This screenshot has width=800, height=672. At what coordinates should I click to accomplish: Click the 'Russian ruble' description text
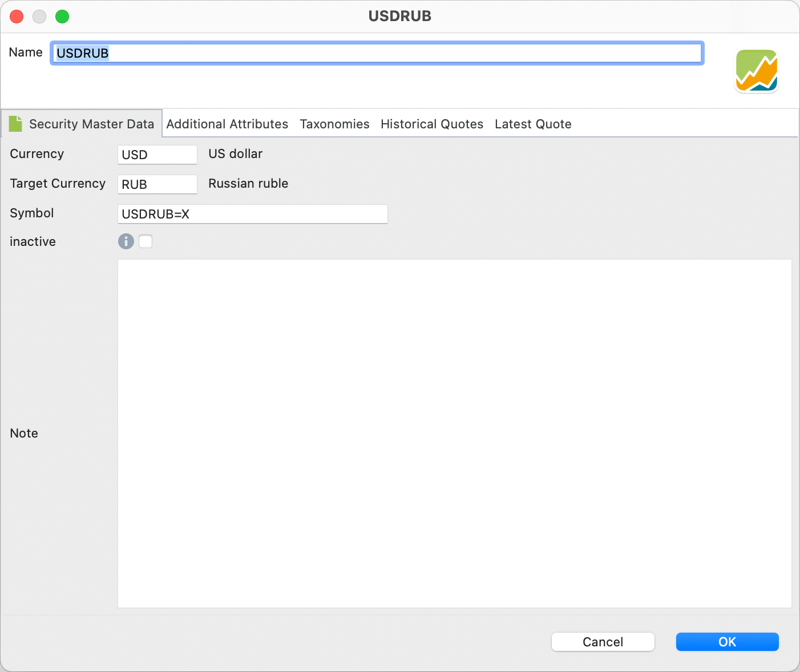pyautogui.click(x=248, y=184)
